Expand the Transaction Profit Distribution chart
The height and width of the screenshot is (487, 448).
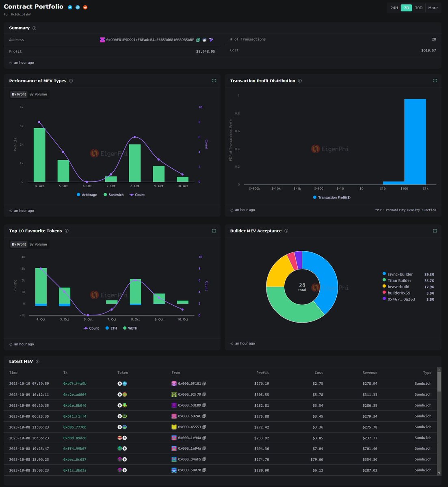[x=435, y=80]
